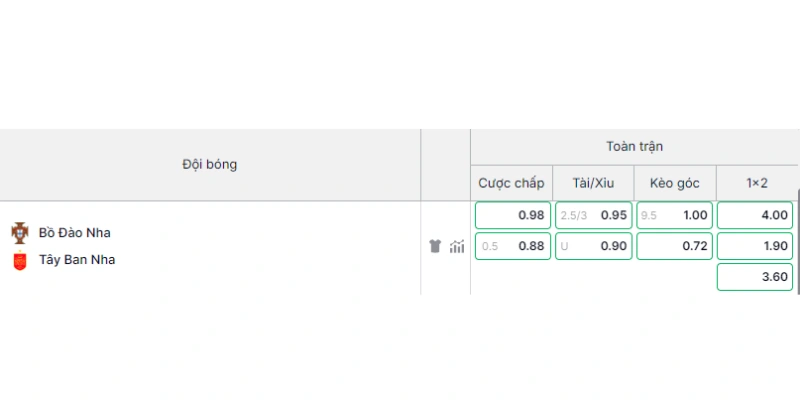Select the Tài/Xỉu column header
Image resolution: width=800 pixels, height=400 pixels.
pyautogui.click(x=593, y=183)
